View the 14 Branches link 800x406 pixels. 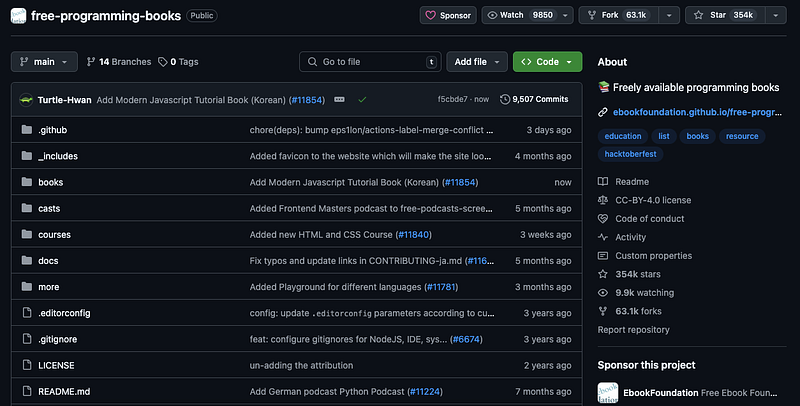tap(119, 62)
